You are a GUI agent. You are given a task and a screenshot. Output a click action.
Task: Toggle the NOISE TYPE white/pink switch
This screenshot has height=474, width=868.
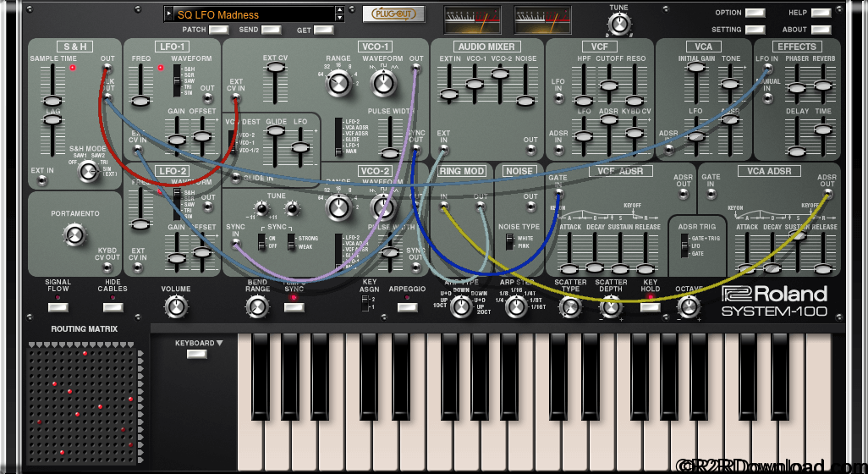(x=509, y=241)
